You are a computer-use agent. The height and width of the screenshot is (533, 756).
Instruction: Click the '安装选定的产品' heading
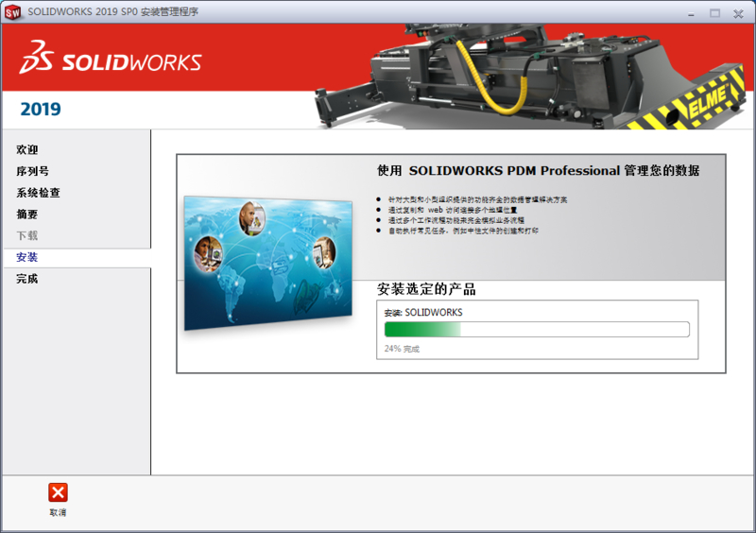point(426,289)
